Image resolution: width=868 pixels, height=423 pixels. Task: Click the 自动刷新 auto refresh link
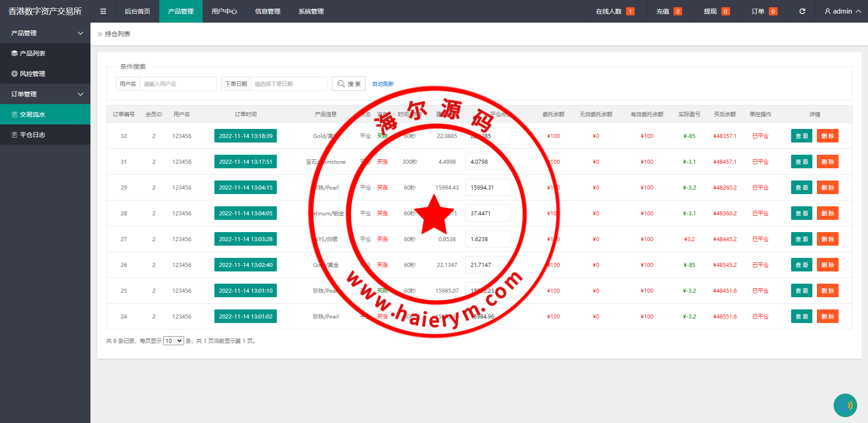coord(383,84)
